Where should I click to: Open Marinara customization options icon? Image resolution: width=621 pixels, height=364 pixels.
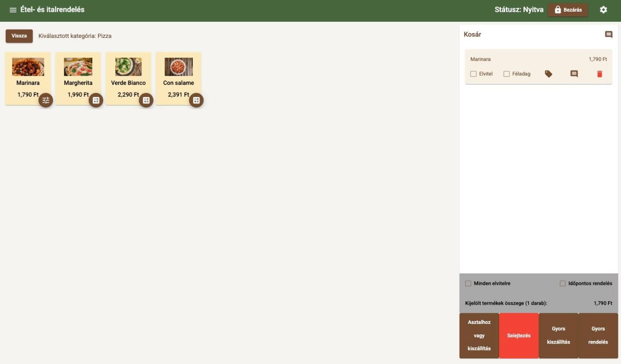tap(46, 100)
